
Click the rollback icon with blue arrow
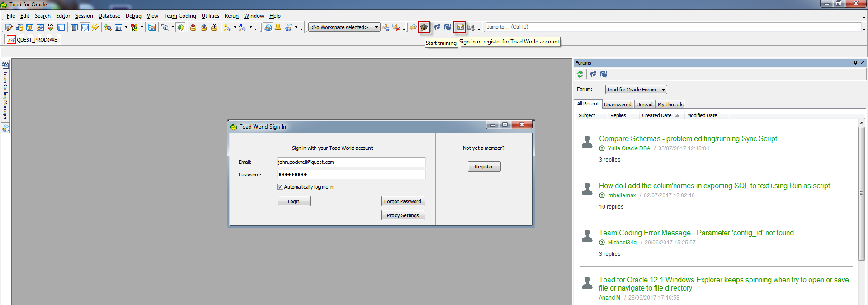203,27
